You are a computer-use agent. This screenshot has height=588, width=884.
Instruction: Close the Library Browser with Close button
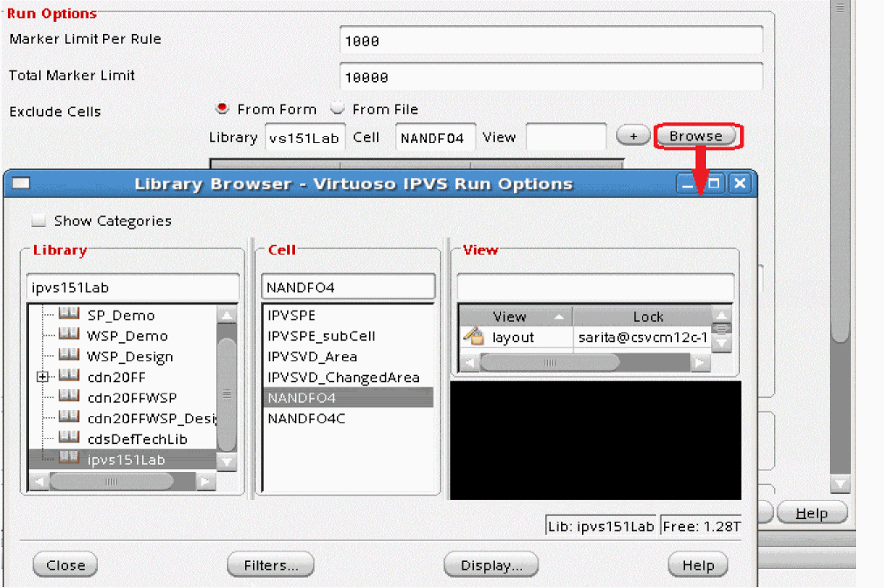coord(65,565)
